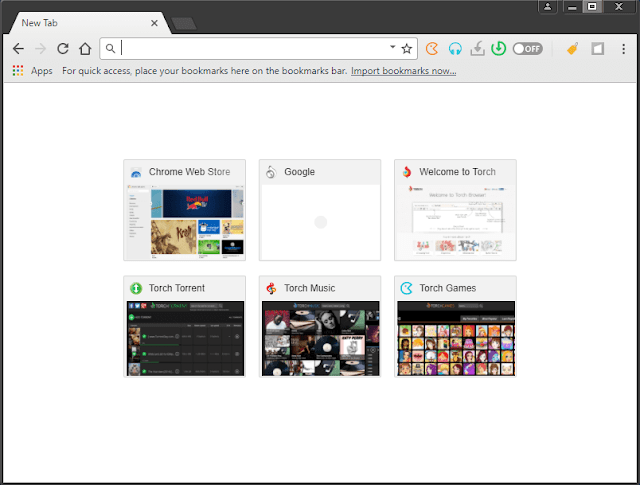Viewport: 640px width, 485px height.
Task: Click the media grabber download icon
Action: 477,49
